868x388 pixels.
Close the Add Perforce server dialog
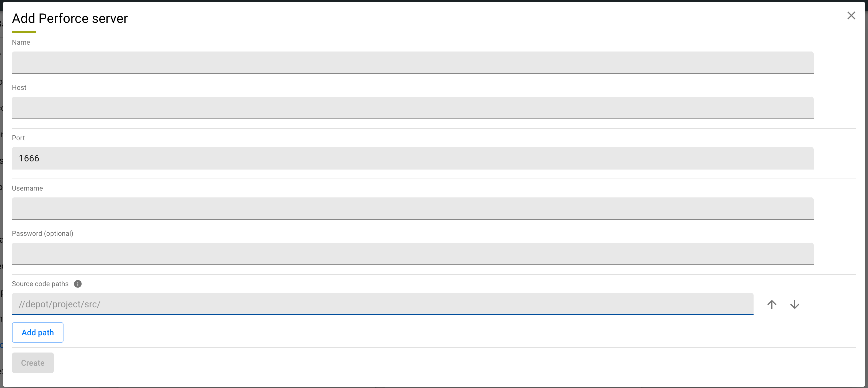(851, 15)
